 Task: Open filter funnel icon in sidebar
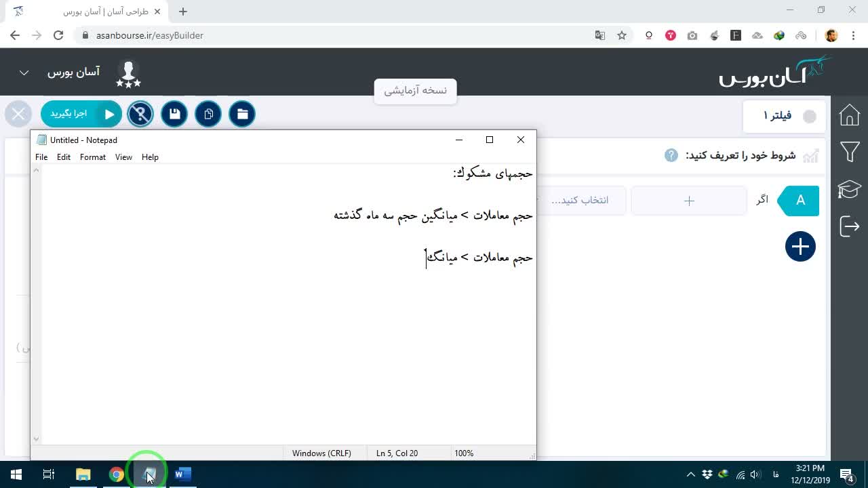[x=850, y=152]
